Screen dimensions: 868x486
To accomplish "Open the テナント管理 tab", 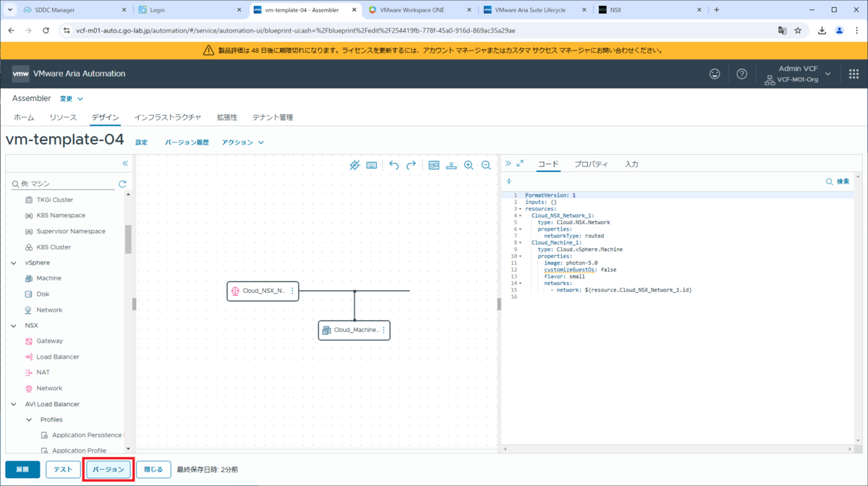I will (x=273, y=117).
